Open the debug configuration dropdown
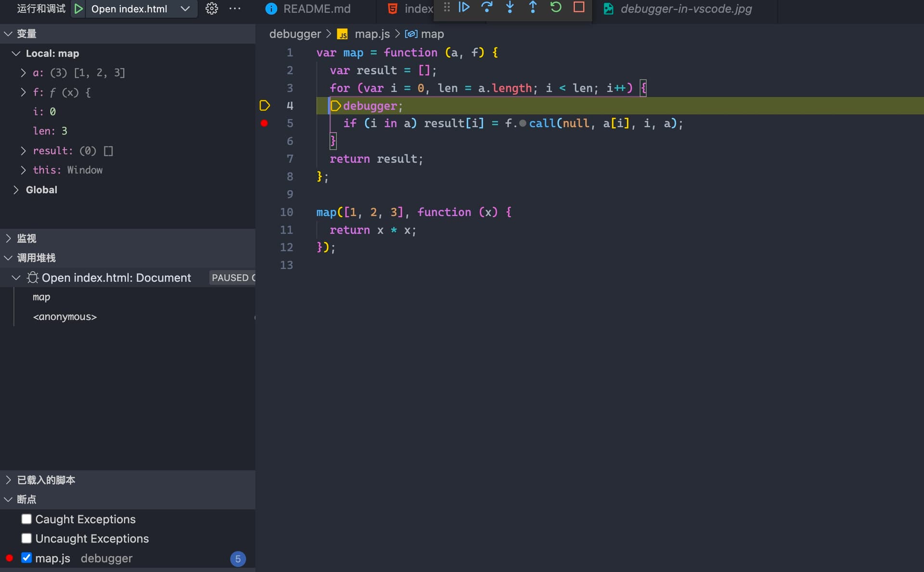The height and width of the screenshot is (572, 924). (185, 8)
